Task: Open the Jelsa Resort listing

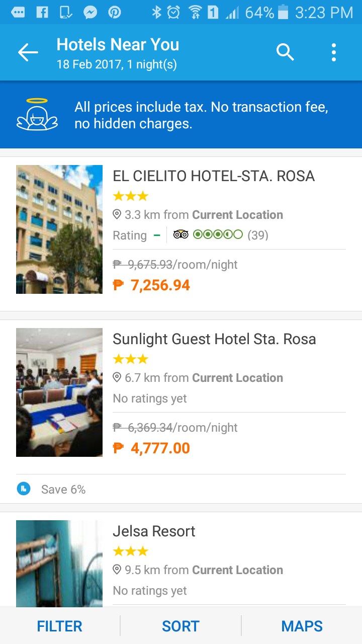Action: [x=154, y=531]
